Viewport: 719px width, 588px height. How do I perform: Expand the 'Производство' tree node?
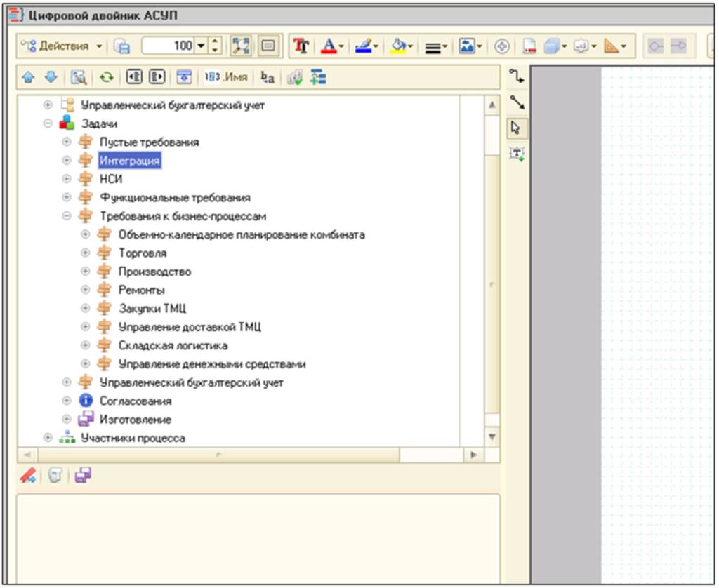pos(86,272)
